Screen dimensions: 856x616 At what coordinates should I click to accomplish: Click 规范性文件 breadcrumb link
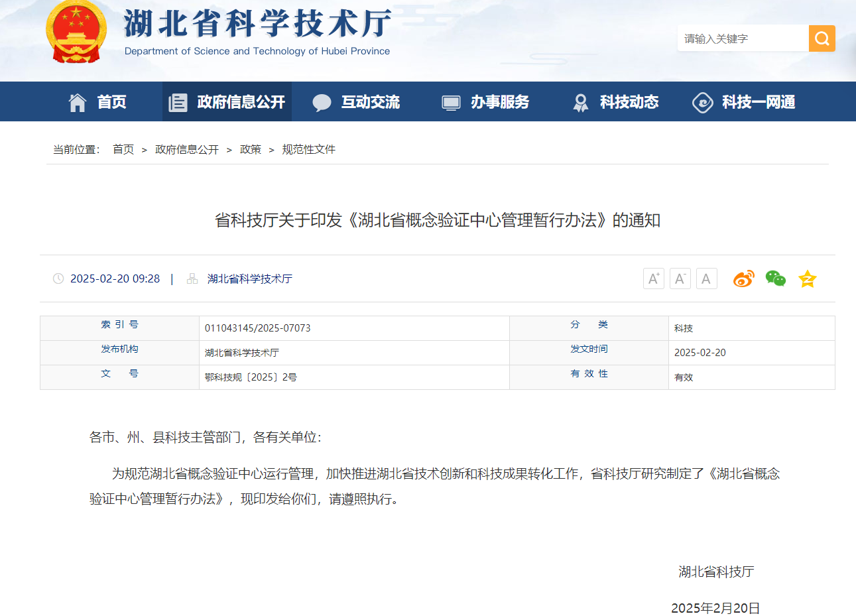coord(308,150)
